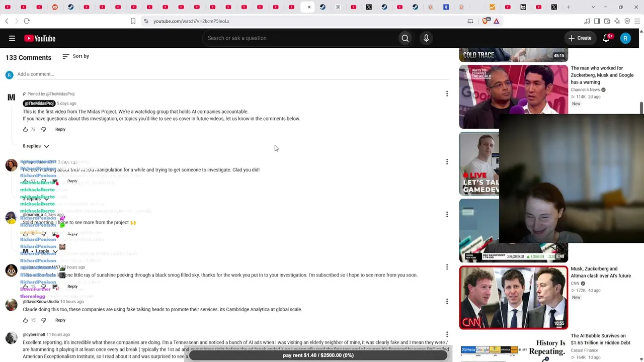The height and width of the screenshot is (362, 644).
Task: Click the search magnifier button
Action: (x=405, y=38)
